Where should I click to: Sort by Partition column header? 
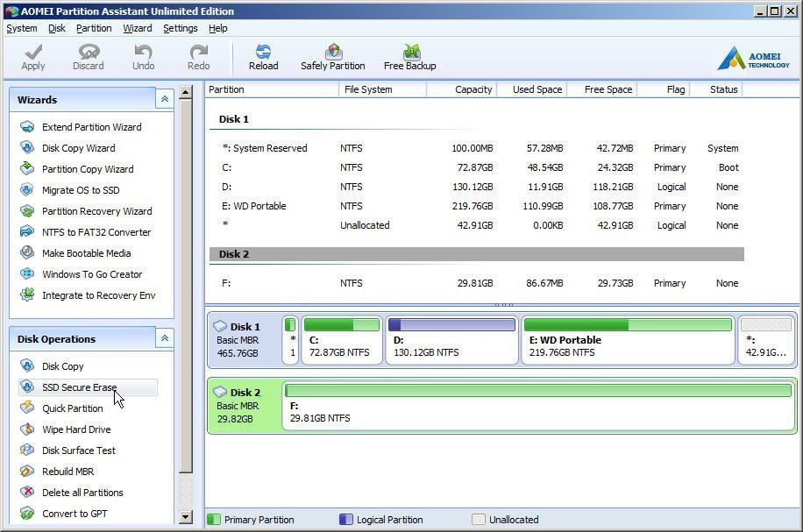click(272, 89)
